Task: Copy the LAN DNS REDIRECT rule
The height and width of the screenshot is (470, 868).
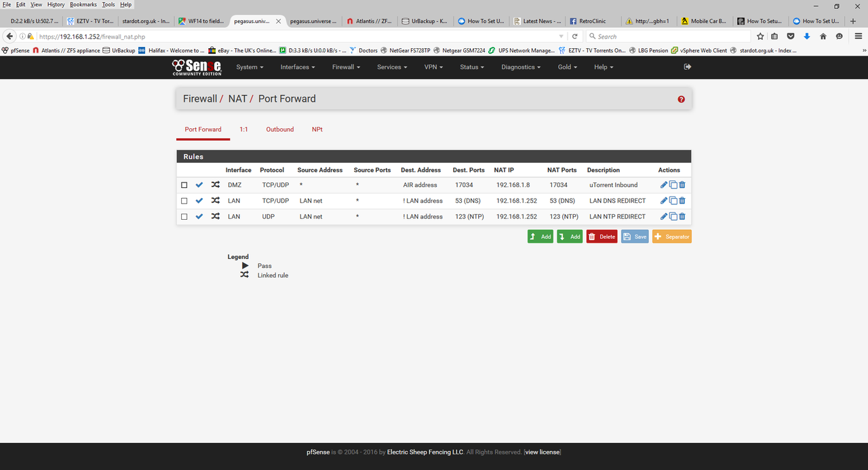Action: tap(673, 201)
